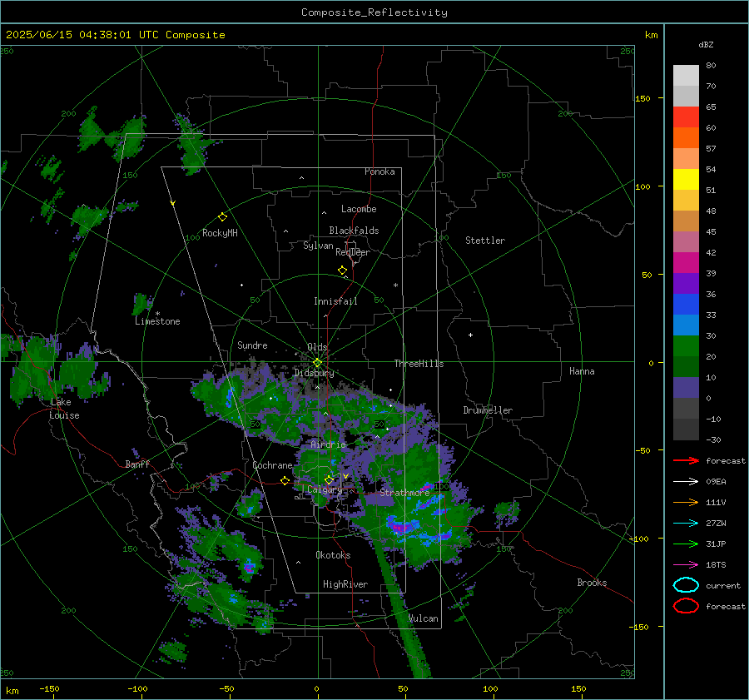Click the Stettler label

[485, 241]
